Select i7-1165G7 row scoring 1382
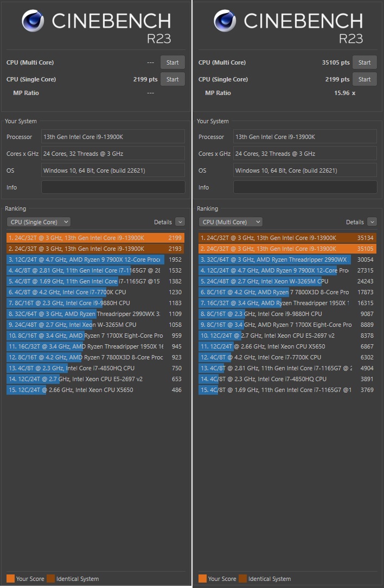Screen dimensions: 384x588 pos(95,281)
